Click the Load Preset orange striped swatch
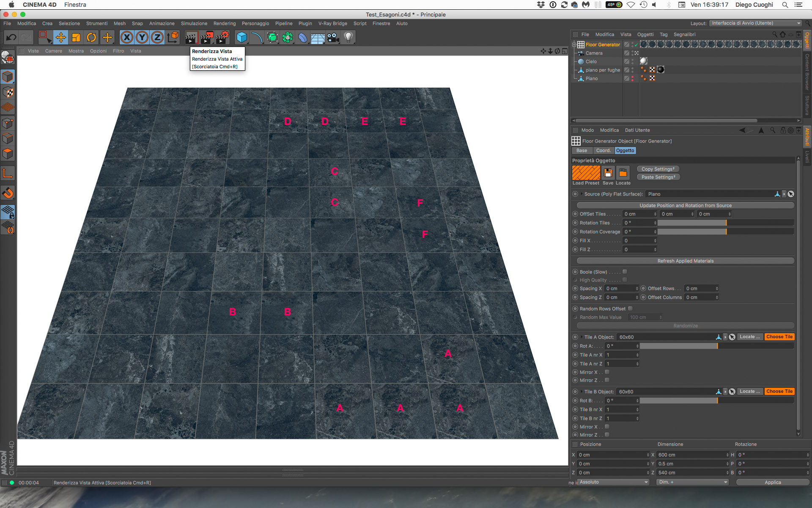This screenshot has height=508, width=812. click(x=586, y=173)
